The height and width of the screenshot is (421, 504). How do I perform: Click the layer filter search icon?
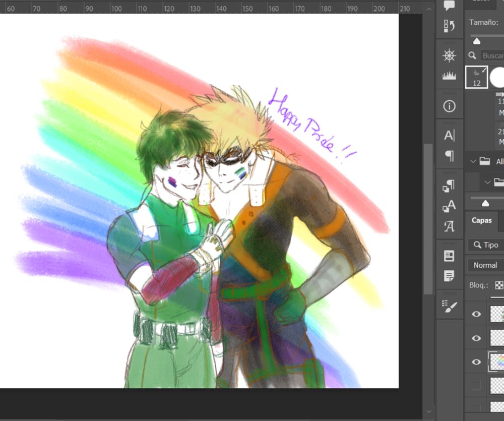click(x=477, y=245)
